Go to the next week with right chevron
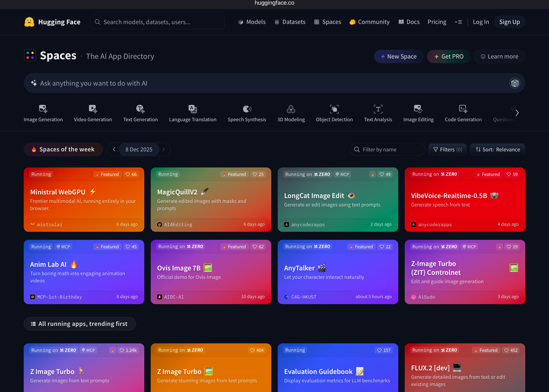The height and width of the screenshot is (392, 549). coord(164,149)
